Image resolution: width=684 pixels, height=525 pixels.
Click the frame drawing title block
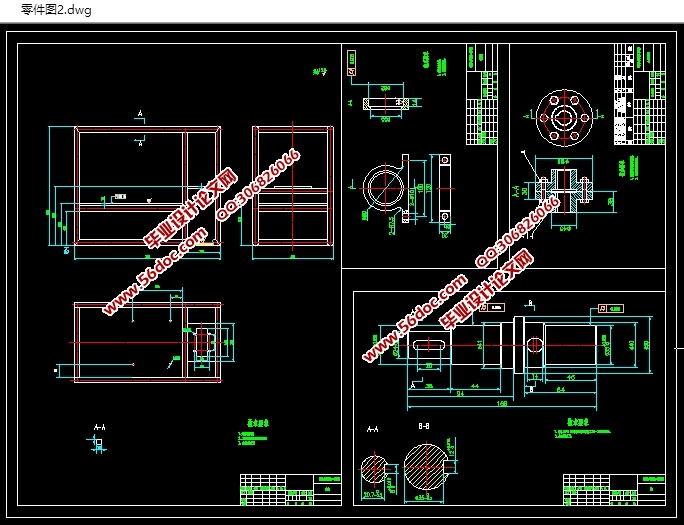288,488
